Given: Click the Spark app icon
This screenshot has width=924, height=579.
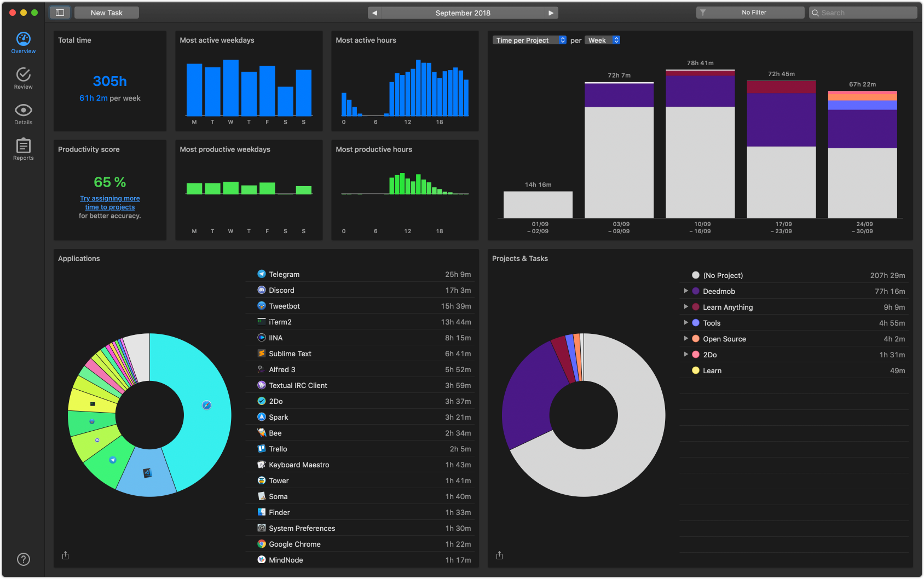Looking at the screenshot, I should tap(262, 417).
